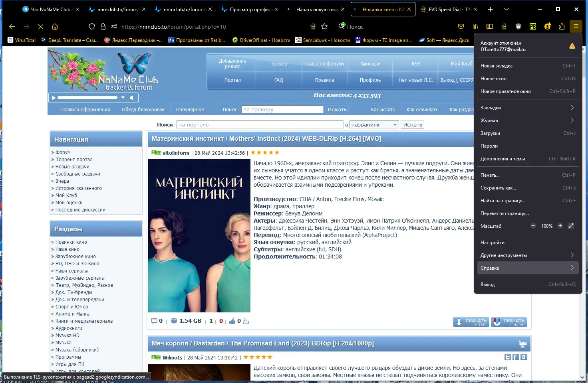Open Дополнения и темы menu item
The image size is (588, 383).
coord(528,159)
